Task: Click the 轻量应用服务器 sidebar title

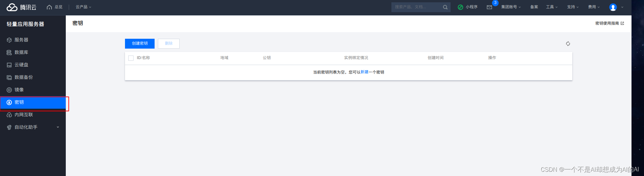Action: point(25,24)
